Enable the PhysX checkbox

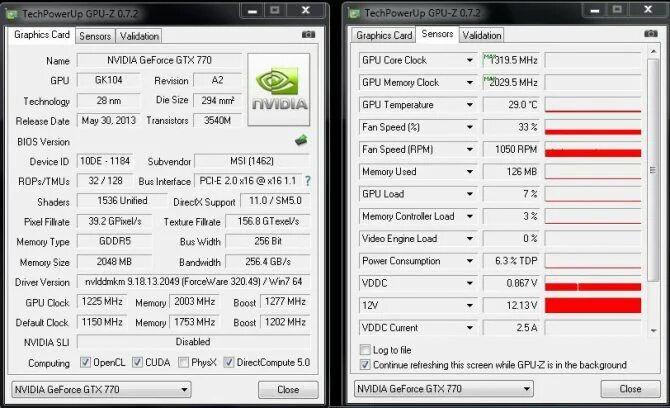(183, 362)
